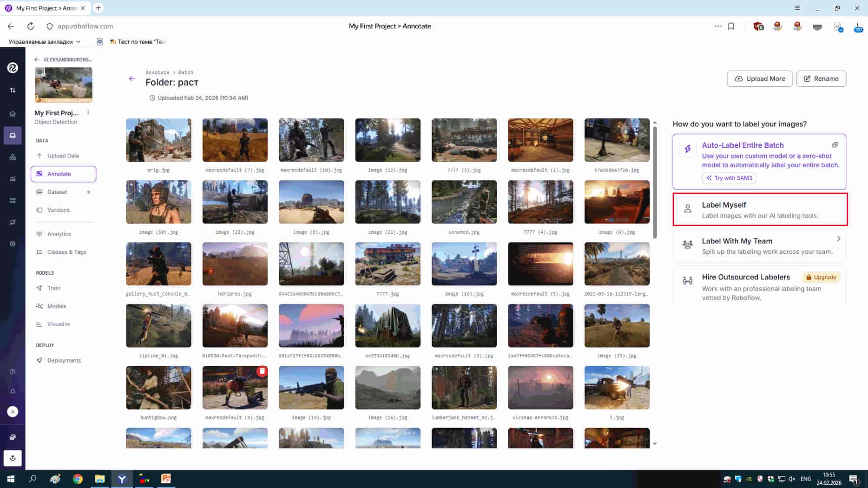Open PowerPoint from the taskbar

[x=166, y=478]
